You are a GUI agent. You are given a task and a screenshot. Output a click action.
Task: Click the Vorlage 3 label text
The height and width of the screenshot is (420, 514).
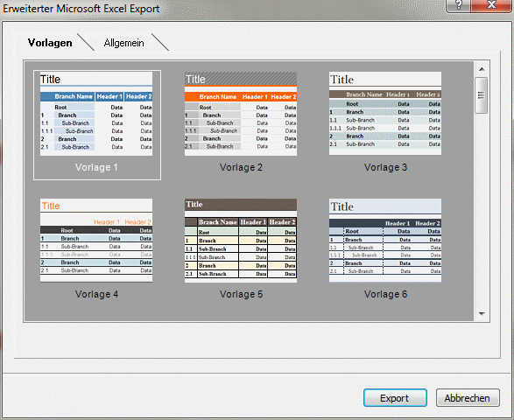(x=385, y=167)
